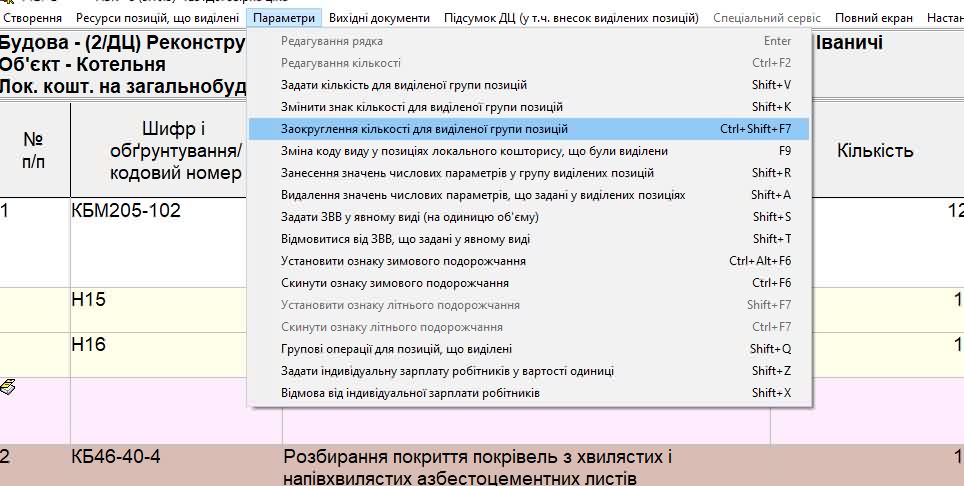Image resolution: width=964 pixels, height=486 pixels.
Task: Open Ресурси позицій, що виділені menu
Action: coord(157,18)
